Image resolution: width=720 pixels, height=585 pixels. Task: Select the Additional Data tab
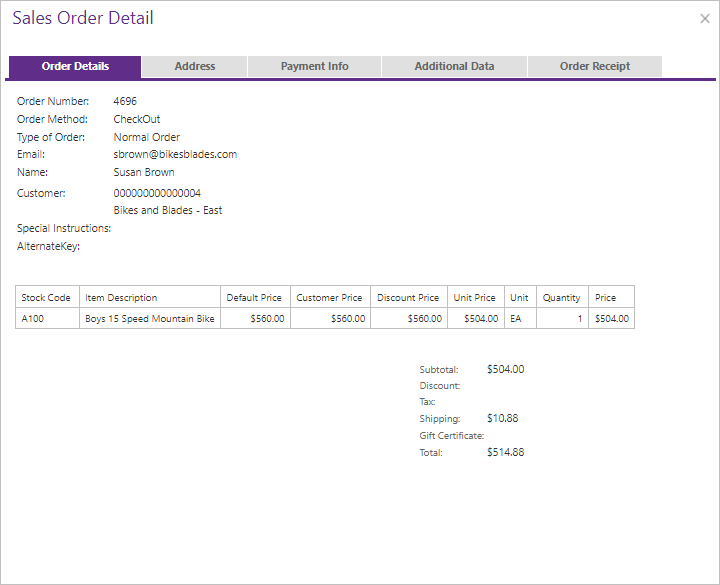454,67
